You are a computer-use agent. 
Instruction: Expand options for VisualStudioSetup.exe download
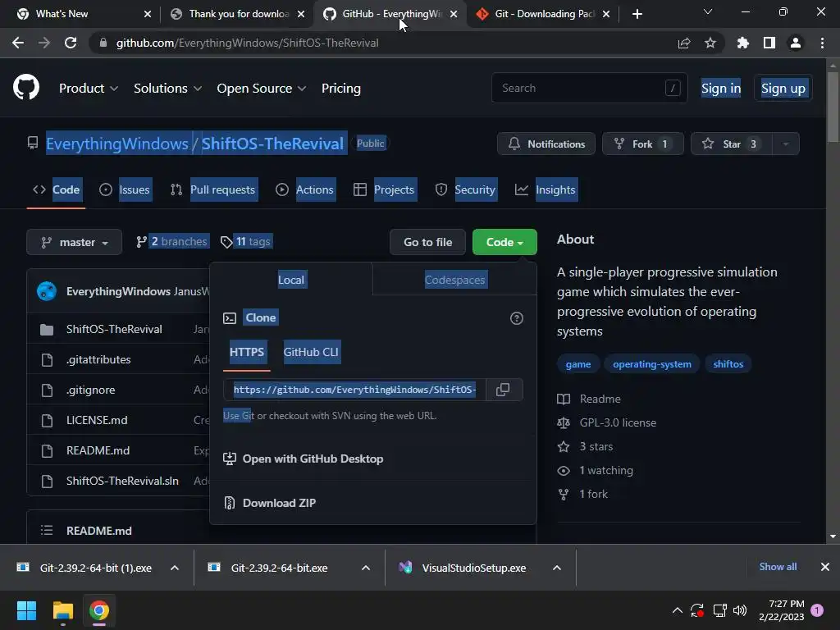tap(557, 568)
